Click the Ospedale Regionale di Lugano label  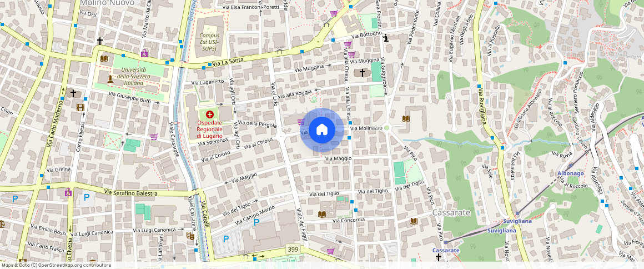coord(209,128)
